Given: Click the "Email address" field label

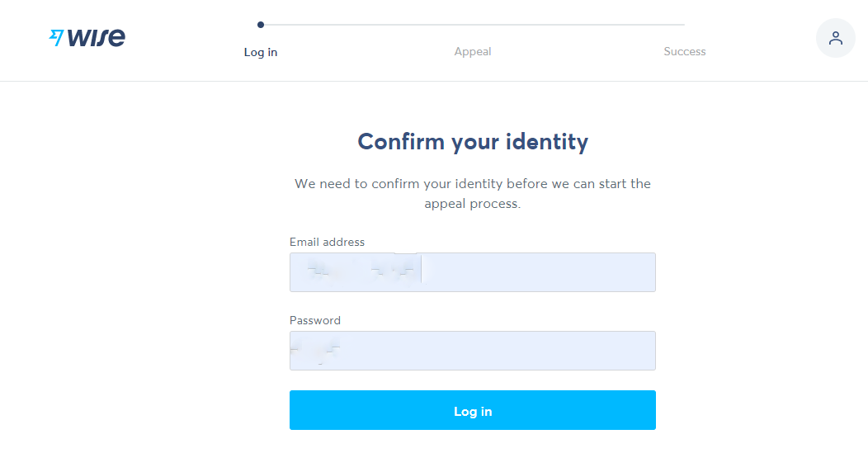Looking at the screenshot, I should 327,242.
